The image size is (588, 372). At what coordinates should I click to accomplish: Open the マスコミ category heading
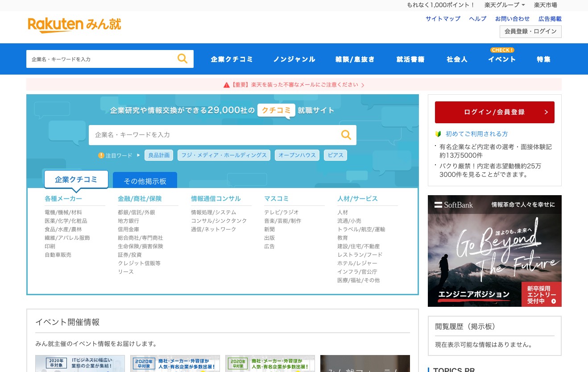pyautogui.click(x=277, y=199)
